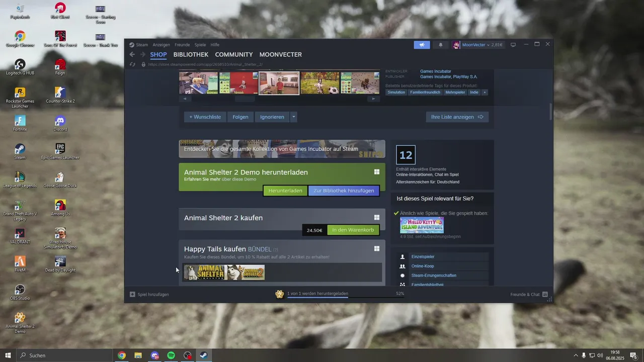Click the Familienfreundlich tag
This screenshot has height=362, width=644.
pyautogui.click(x=425, y=93)
